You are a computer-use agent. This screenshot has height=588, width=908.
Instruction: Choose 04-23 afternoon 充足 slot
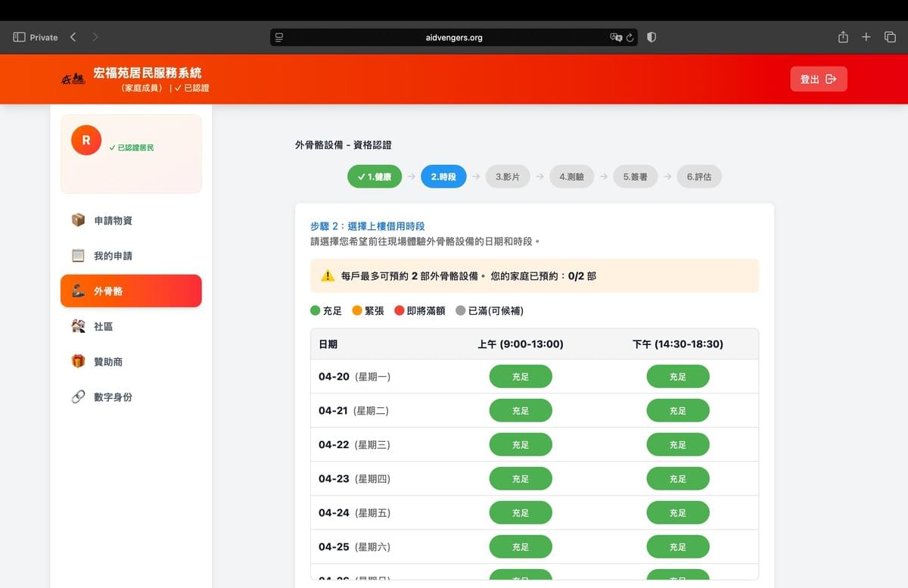coord(677,478)
